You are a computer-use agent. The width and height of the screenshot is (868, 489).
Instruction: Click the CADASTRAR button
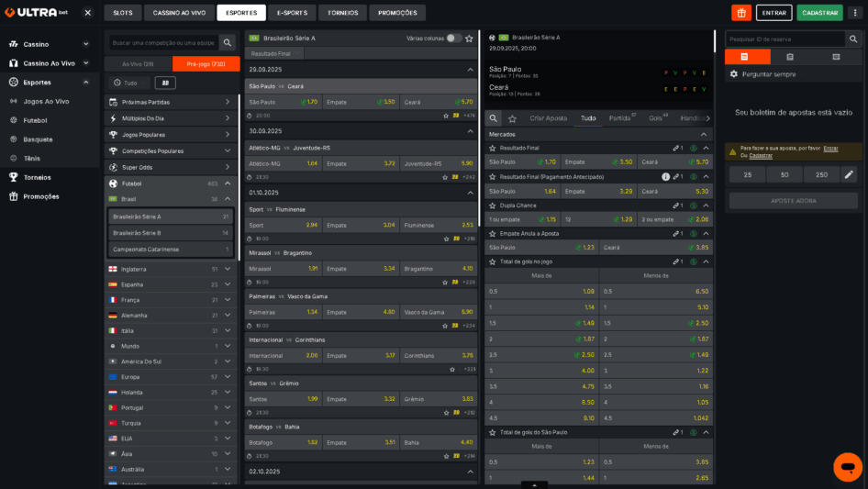coord(818,13)
